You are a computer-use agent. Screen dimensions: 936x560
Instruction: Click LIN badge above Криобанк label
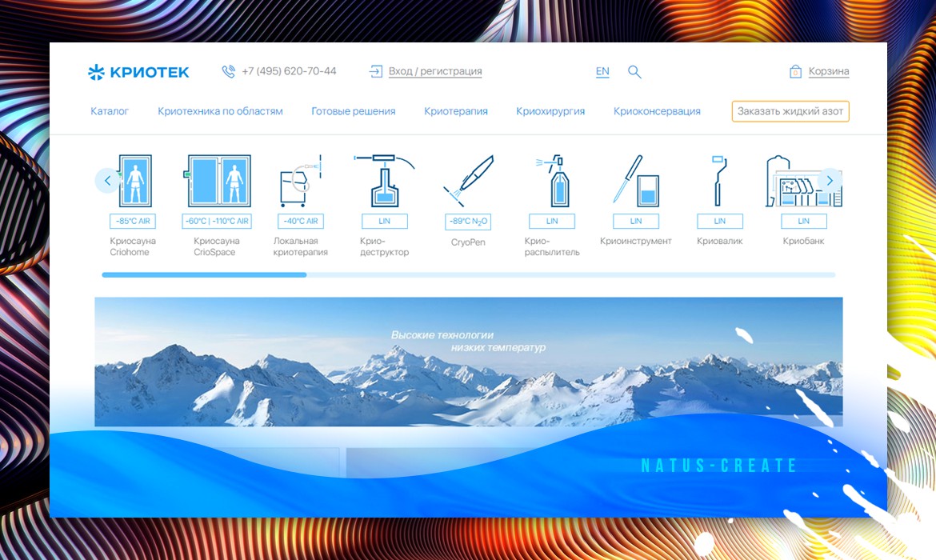point(803,221)
